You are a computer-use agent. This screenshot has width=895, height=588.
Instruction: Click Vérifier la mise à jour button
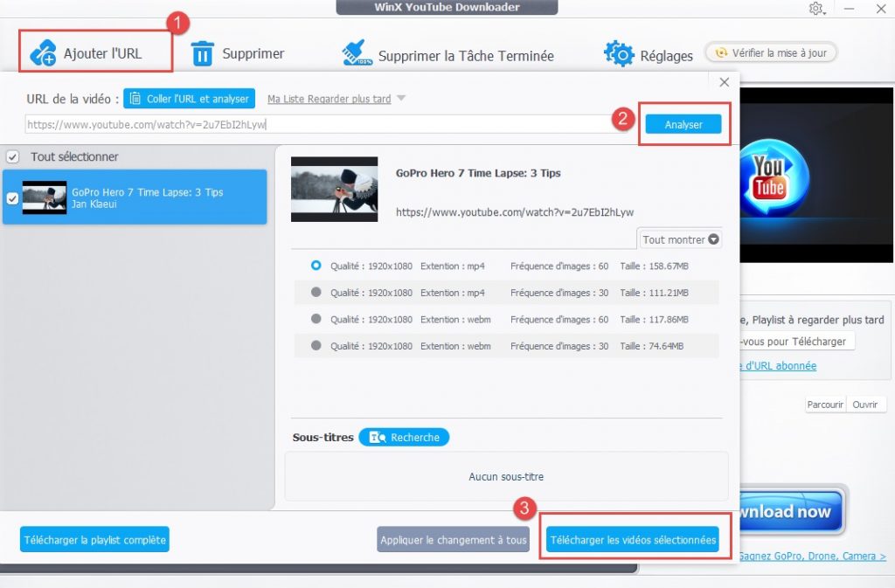coord(771,52)
